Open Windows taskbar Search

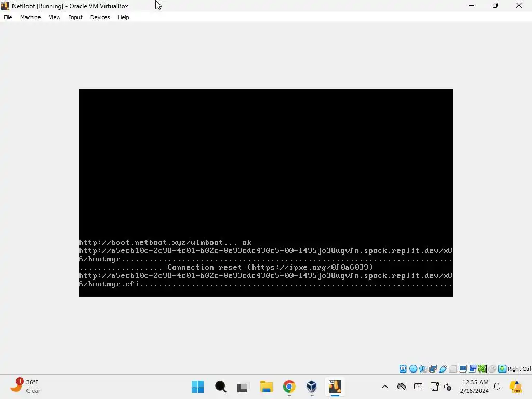(220, 387)
